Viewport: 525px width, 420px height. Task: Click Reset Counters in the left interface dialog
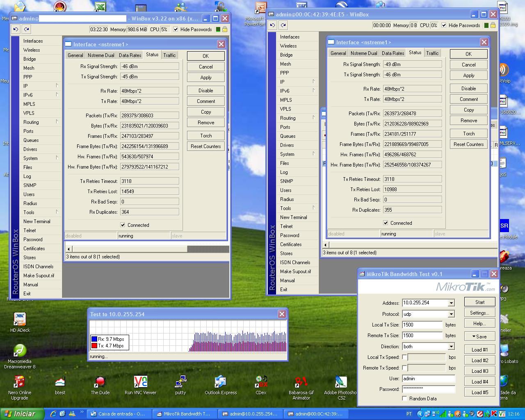click(x=205, y=146)
